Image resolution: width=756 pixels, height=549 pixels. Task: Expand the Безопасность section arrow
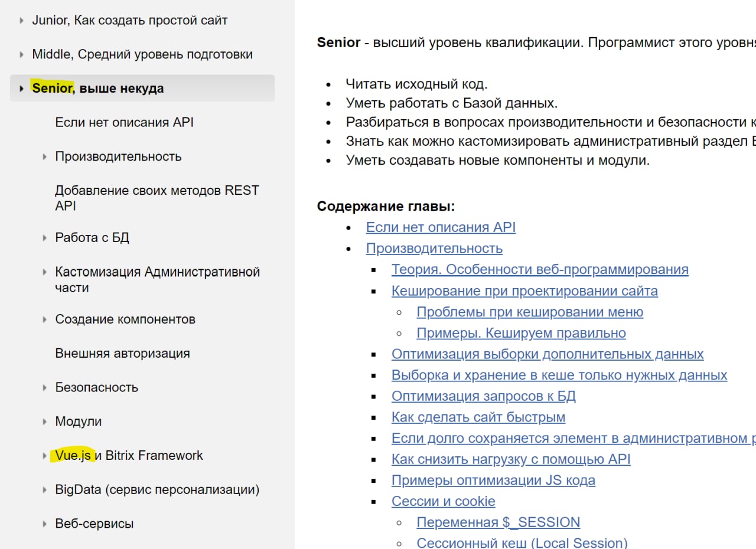coord(45,388)
